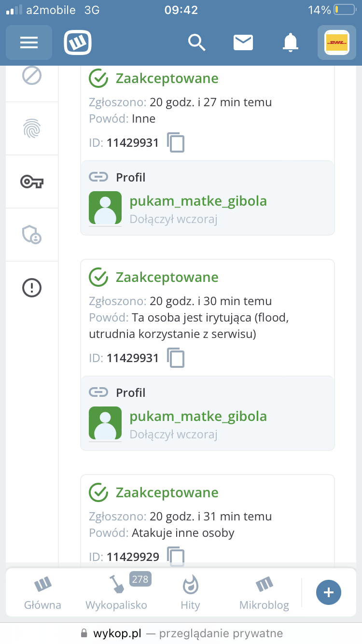Go to the Główna tab
Screen dimensions: 362x644
pos(43,593)
